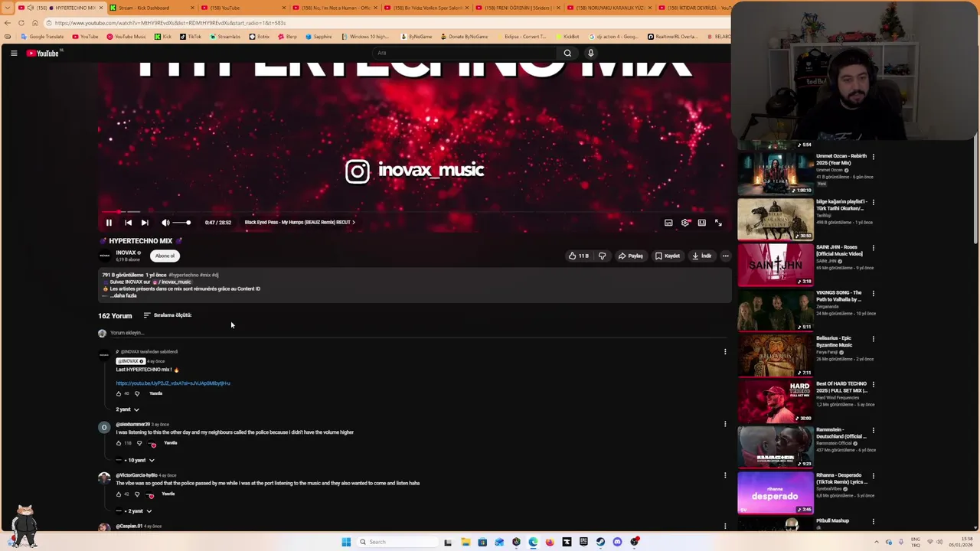Start voice search with microphone icon
This screenshot has height=551, width=980.
click(x=590, y=53)
